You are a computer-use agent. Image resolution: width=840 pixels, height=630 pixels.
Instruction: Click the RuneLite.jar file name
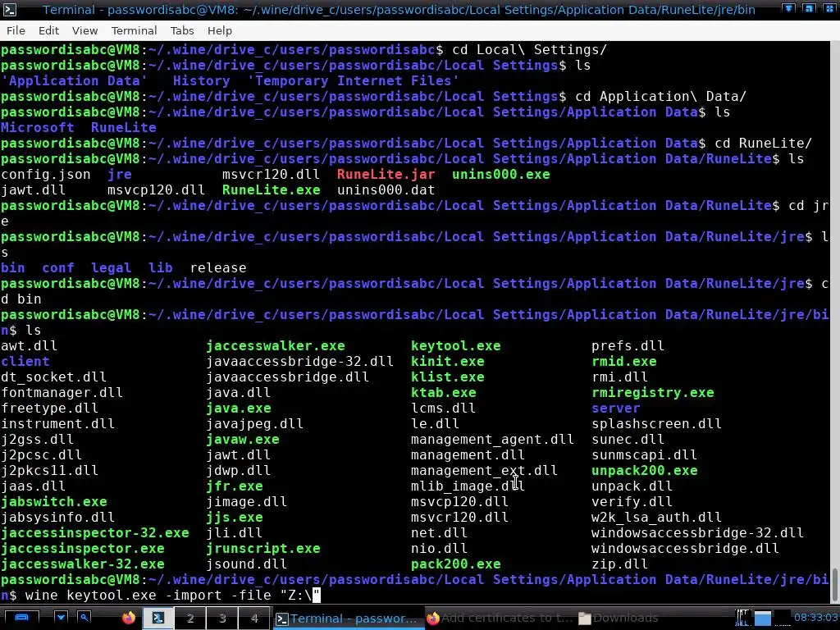point(386,175)
